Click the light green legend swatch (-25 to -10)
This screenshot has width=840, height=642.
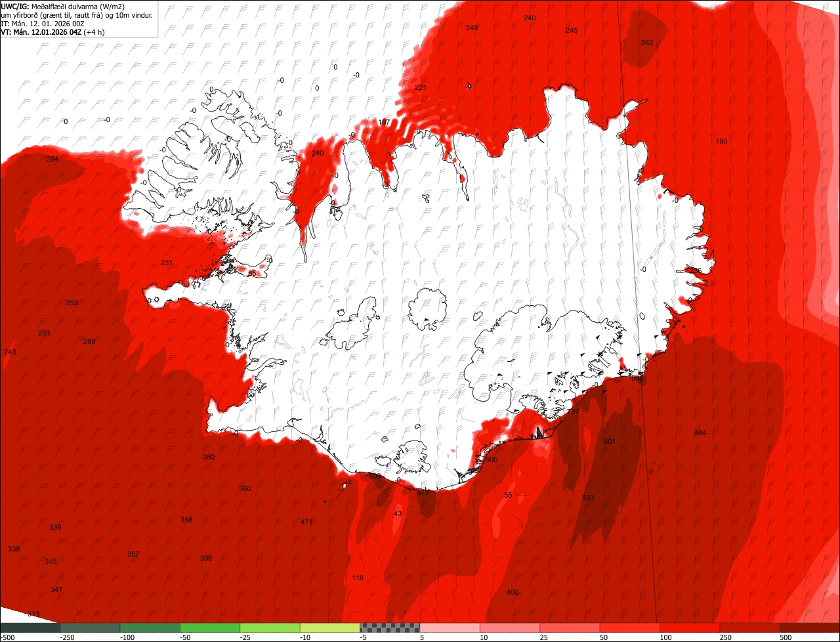pyautogui.click(x=270, y=628)
